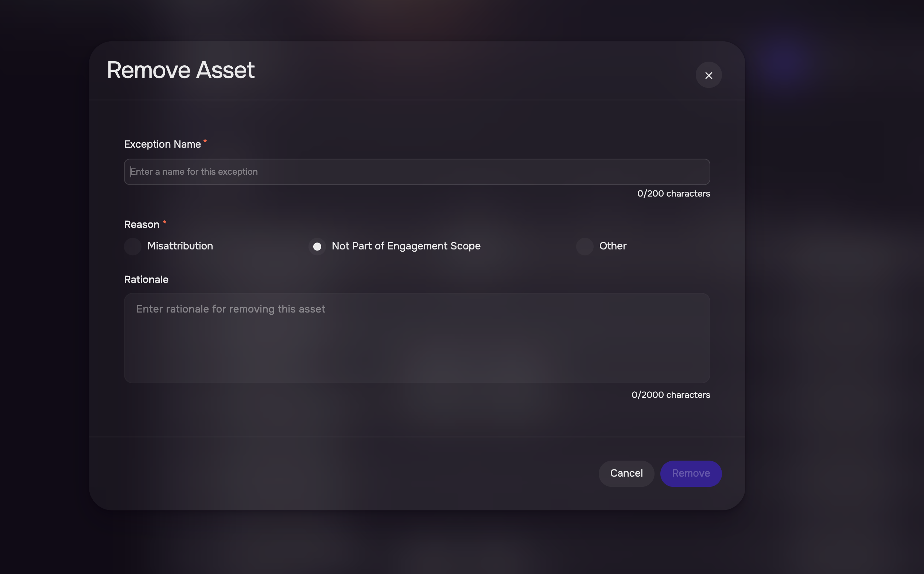Click into the Rationale text area
Screen dimensions: 924x574
[417, 337]
